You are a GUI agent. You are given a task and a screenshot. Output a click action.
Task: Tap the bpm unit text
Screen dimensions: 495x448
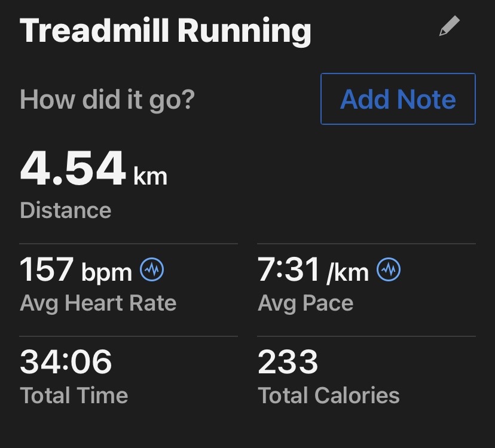(x=106, y=273)
